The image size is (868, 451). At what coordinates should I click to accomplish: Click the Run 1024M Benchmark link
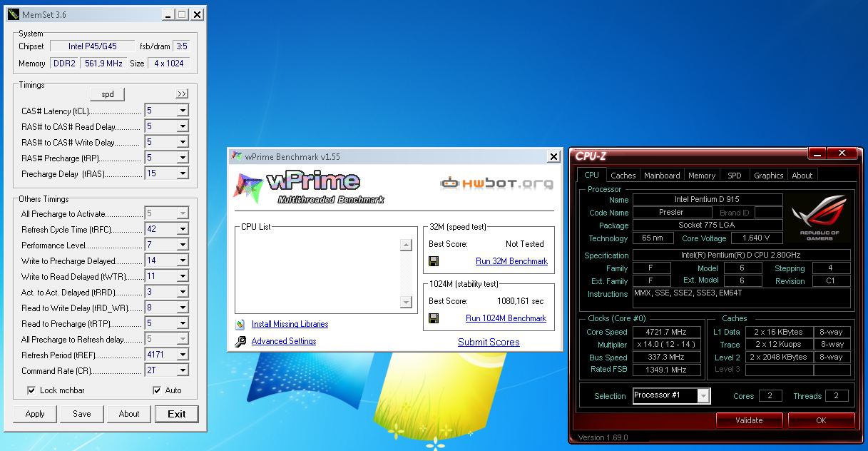click(x=506, y=318)
